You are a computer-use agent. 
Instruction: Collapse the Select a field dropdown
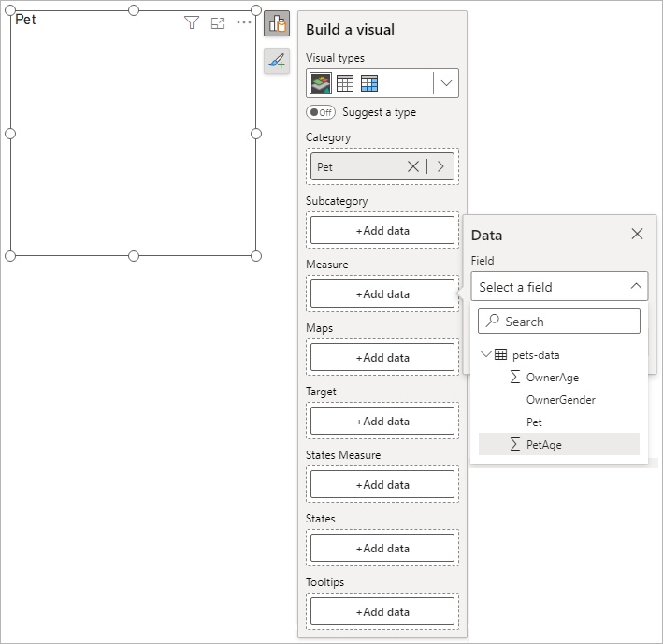click(x=635, y=287)
